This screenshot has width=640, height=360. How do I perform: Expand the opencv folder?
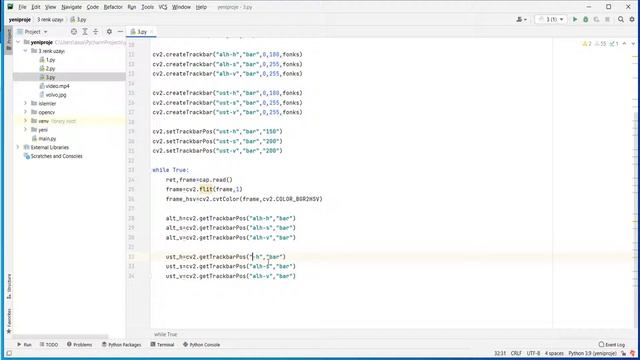(x=26, y=112)
